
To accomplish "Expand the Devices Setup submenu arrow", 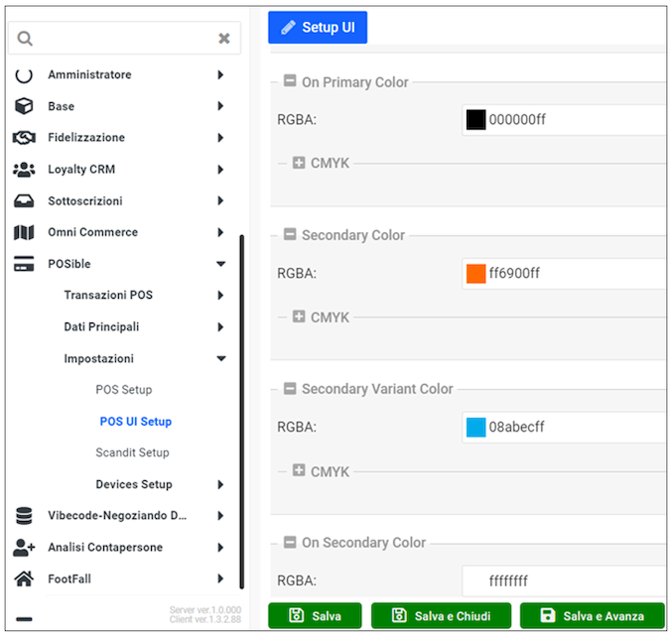I will pyautogui.click(x=220, y=484).
